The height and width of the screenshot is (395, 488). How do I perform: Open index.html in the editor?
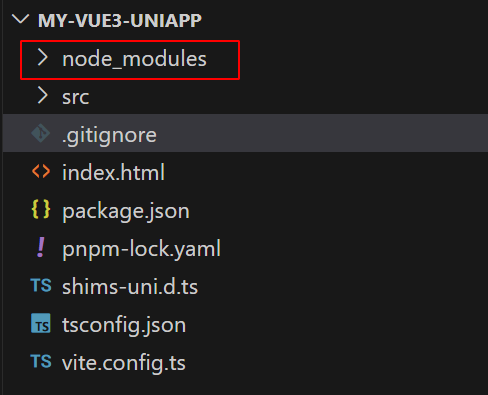coord(113,172)
